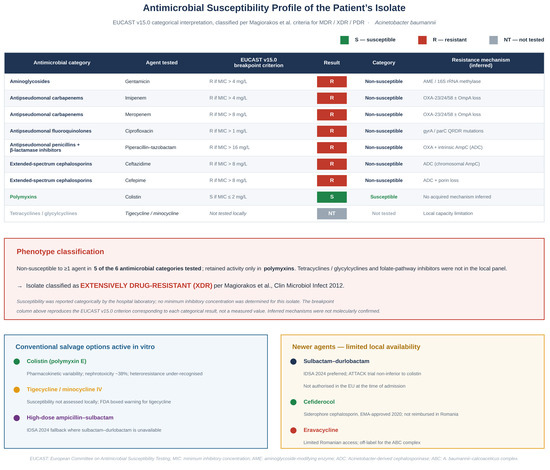Click the green S badge for Colistin
550x470 pixels.
coord(332,197)
